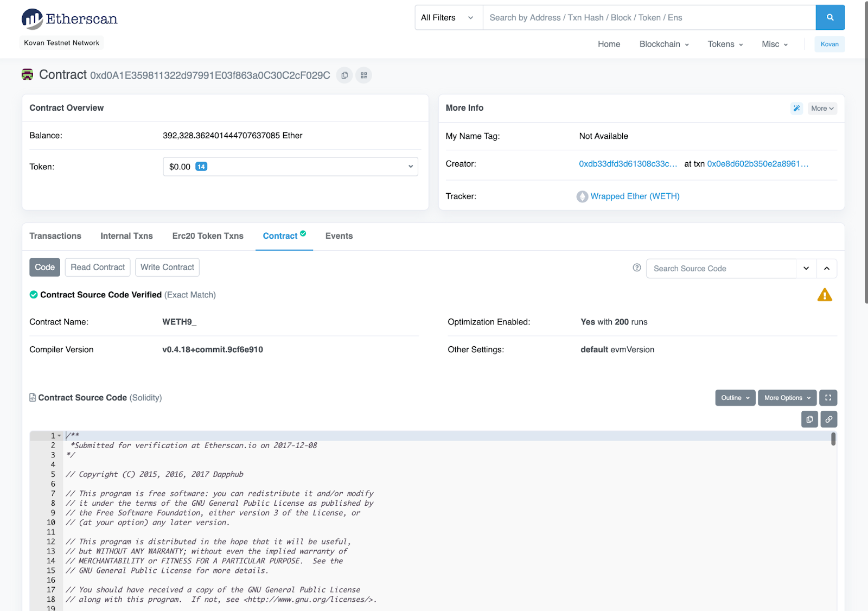Switch to the Erc20 Token Txns tab
The width and height of the screenshot is (868, 611).
pos(207,236)
